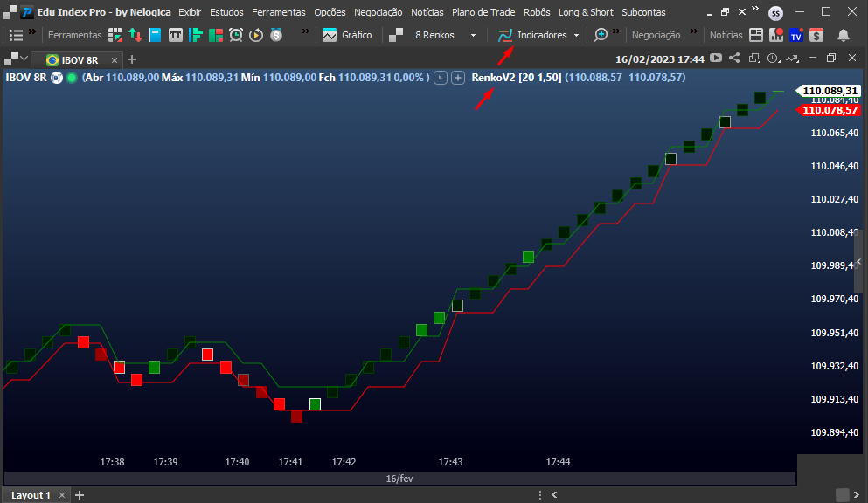This screenshot has width=868, height=503.
Task: Toggle the green status indicator dot
Action: pos(72,78)
